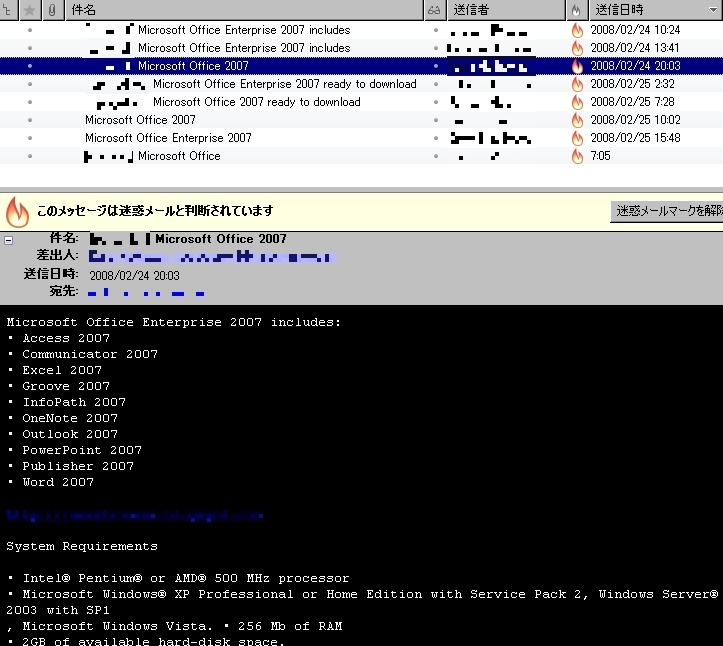Screen dimensions: 723x646
Task: Toggle read status of the 2008/02/25 7:28 message
Action: click(x=435, y=102)
